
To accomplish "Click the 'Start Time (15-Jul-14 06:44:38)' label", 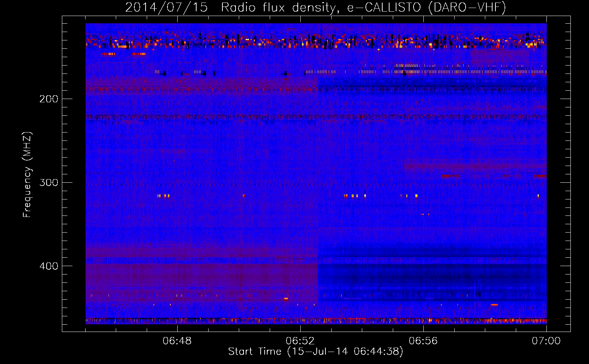I will pyautogui.click(x=316, y=352).
